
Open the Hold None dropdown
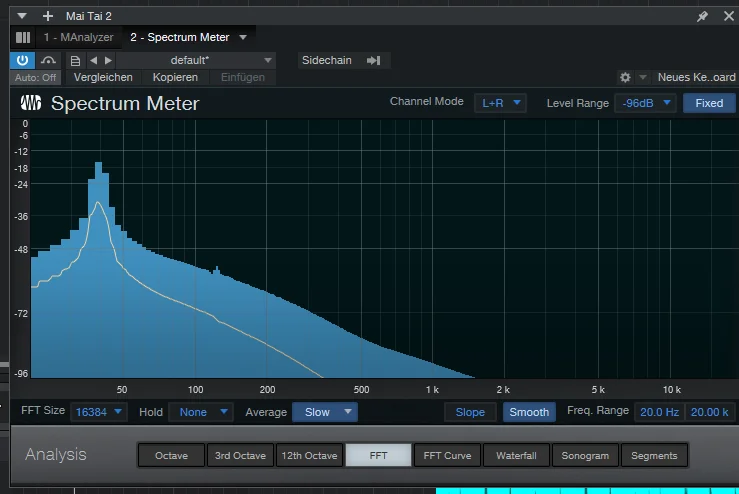point(201,412)
